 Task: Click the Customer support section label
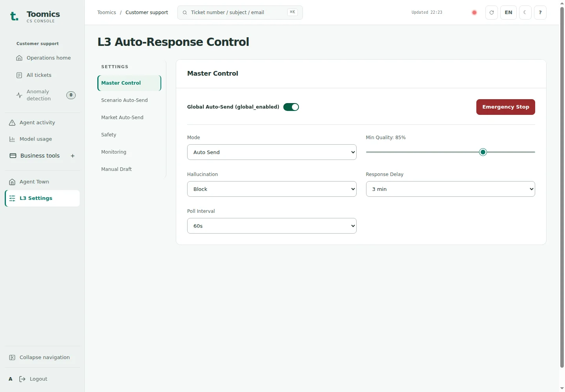pyautogui.click(x=38, y=44)
